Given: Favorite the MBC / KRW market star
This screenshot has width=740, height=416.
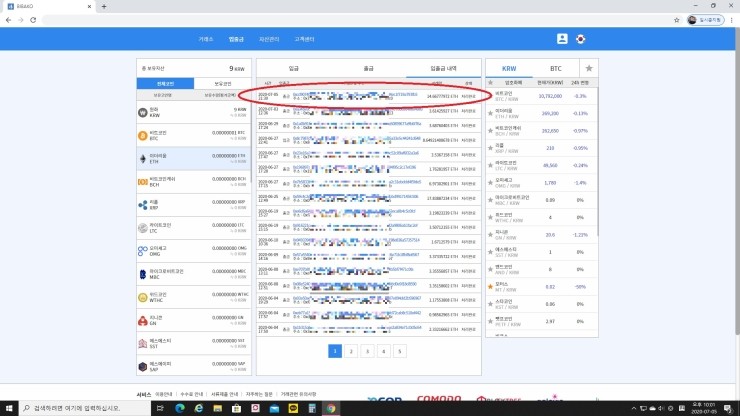Looking at the screenshot, I should click(x=490, y=200).
